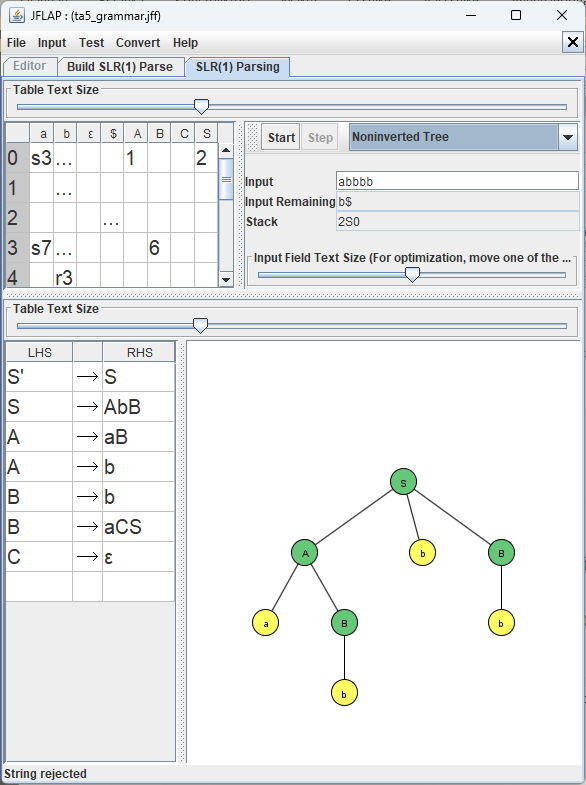586x785 pixels.
Task: Select the production C → ε RHS cell
Action: [x=139, y=557]
